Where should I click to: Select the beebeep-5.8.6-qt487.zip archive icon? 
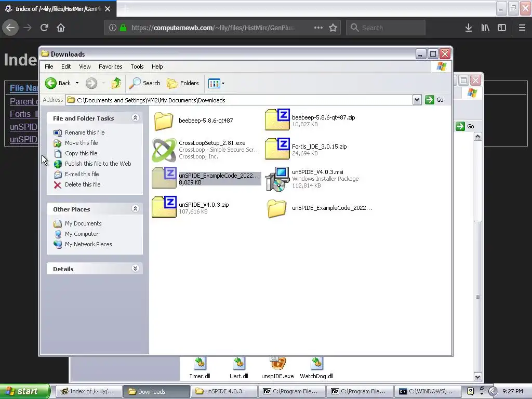coord(277,119)
